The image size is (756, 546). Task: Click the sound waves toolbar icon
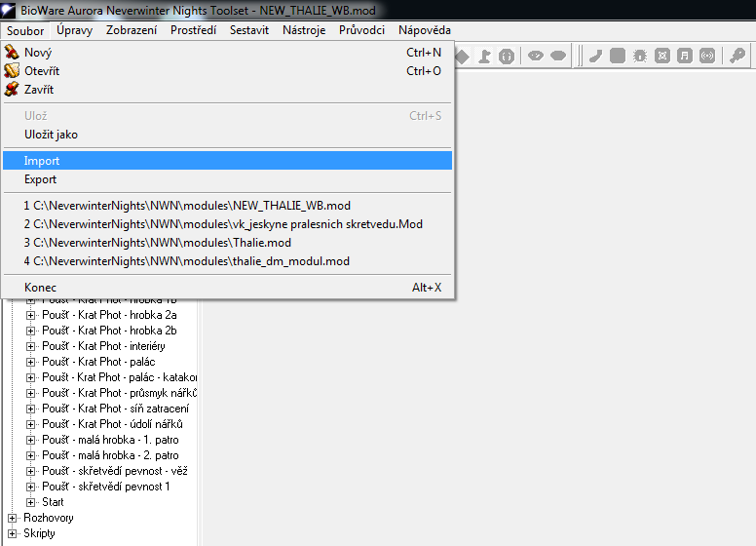(x=707, y=56)
